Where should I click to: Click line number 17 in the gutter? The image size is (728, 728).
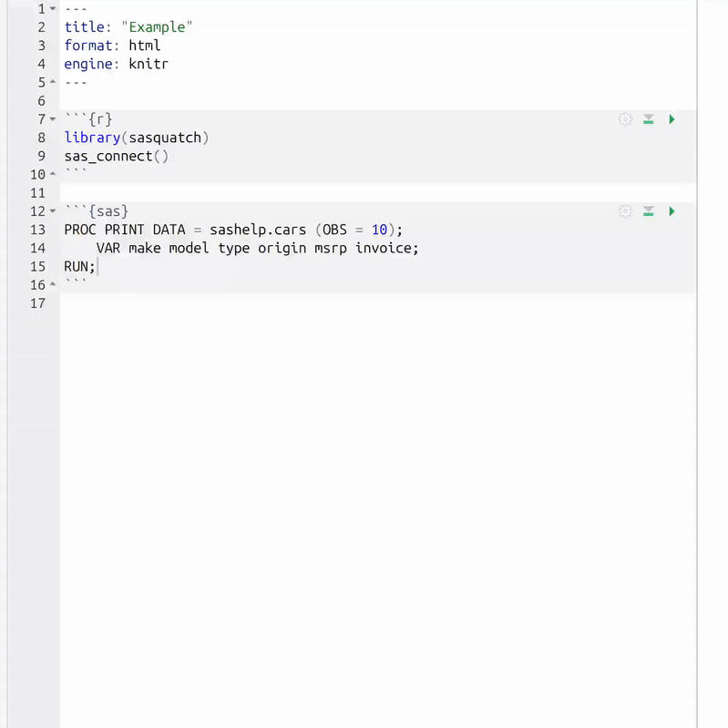click(x=37, y=303)
